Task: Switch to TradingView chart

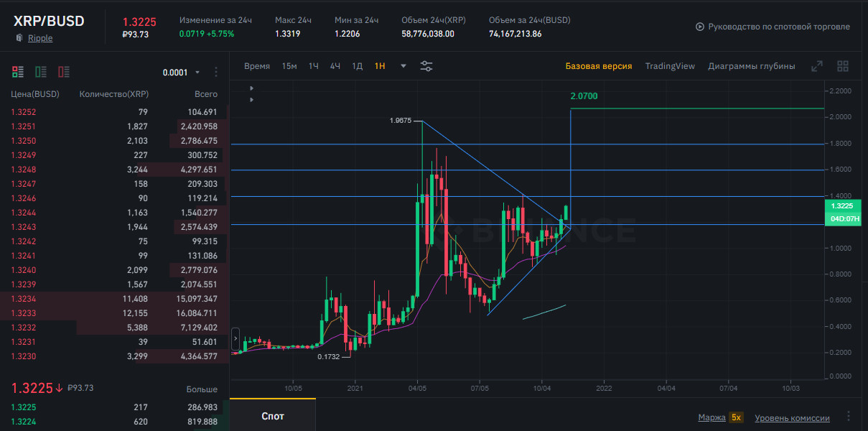Action: 670,66
